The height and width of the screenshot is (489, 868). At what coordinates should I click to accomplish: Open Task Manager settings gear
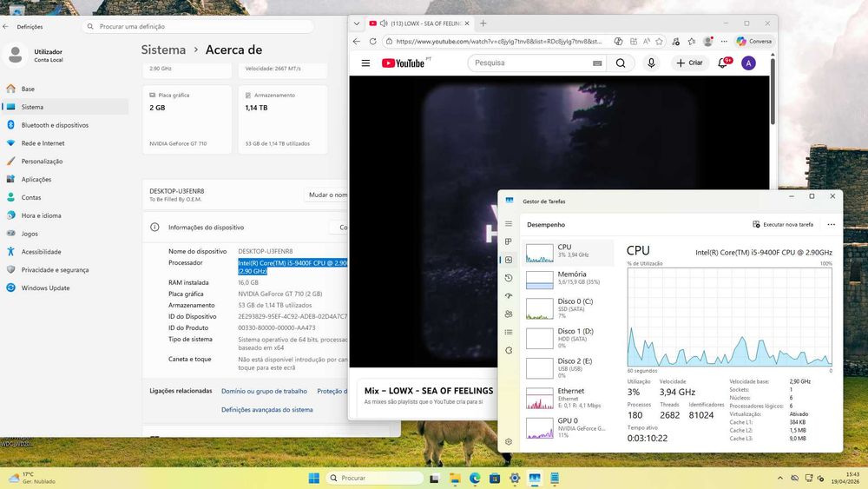(x=509, y=441)
